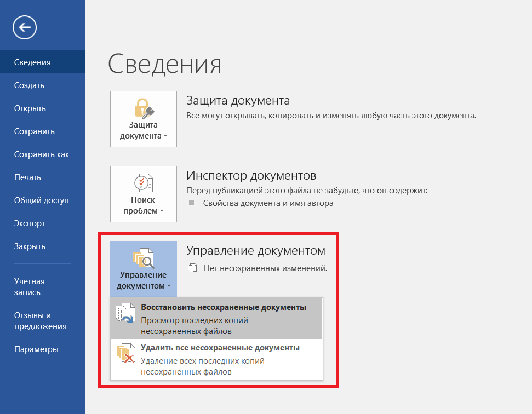Click the Защита документа heading text
Viewport: 532px width, 414px height.
[x=238, y=101]
